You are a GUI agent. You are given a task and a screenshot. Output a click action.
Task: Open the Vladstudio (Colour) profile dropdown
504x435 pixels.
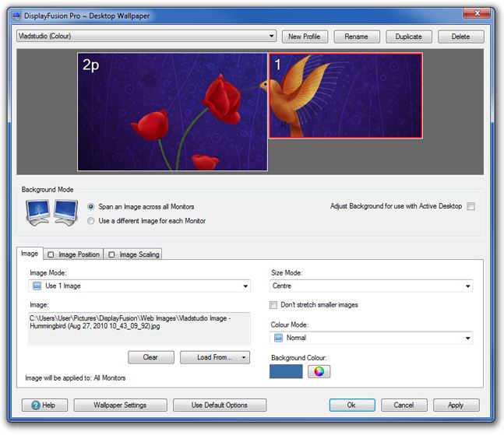146,36
